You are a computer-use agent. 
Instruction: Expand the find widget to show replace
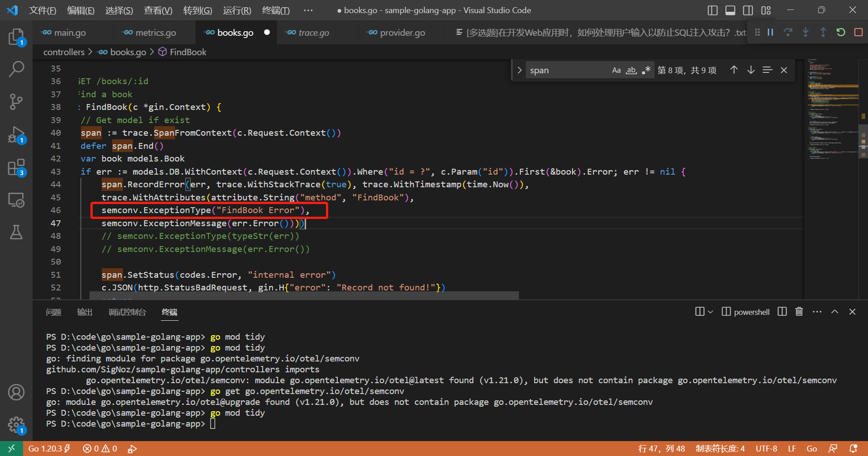[x=519, y=70]
